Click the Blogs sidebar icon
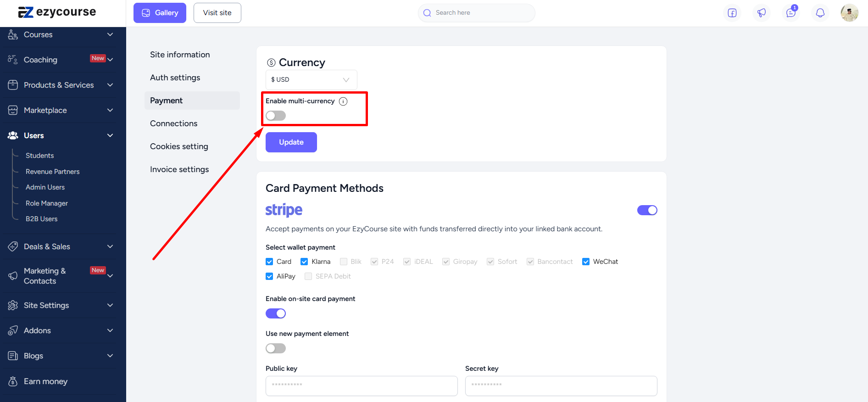Viewport: 868px width, 402px height. tap(13, 356)
